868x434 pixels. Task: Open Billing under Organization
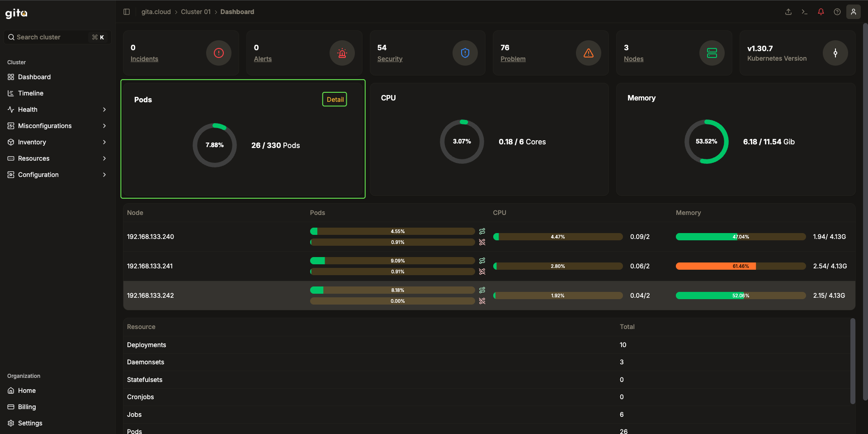point(57,407)
